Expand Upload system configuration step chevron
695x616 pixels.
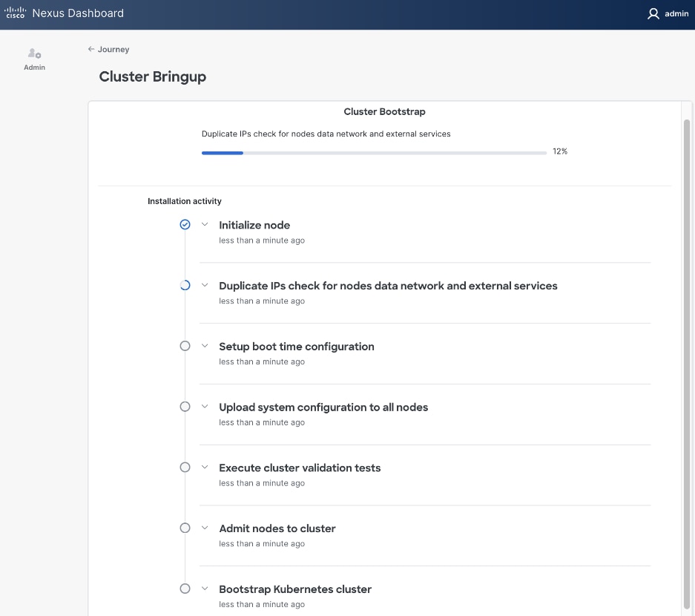point(205,407)
